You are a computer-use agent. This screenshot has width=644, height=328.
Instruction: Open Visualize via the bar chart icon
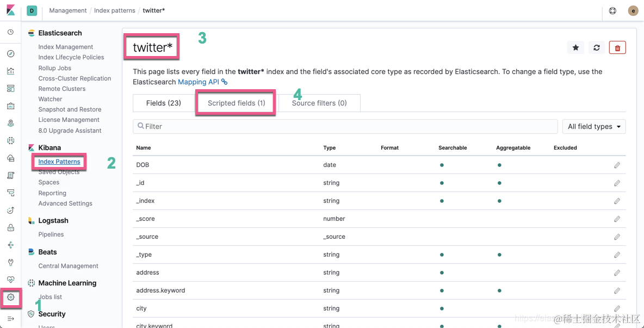tap(11, 71)
